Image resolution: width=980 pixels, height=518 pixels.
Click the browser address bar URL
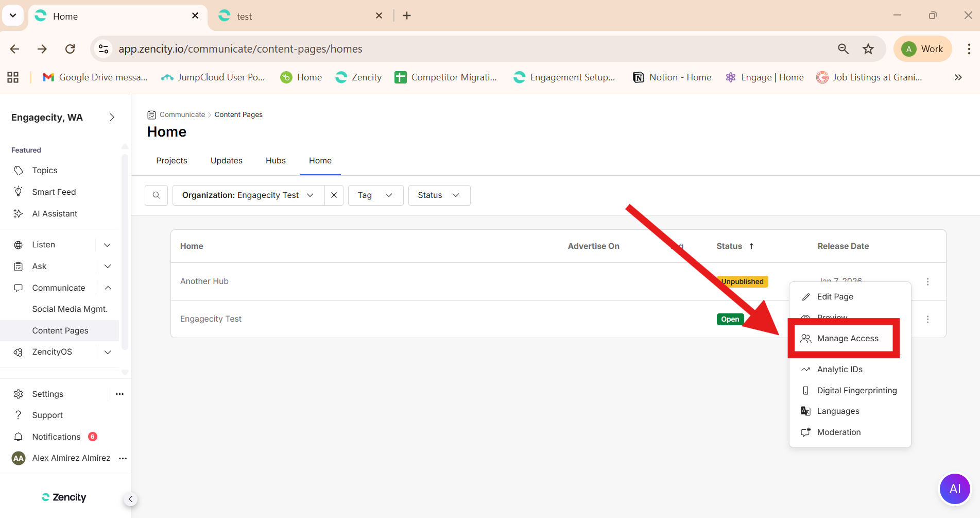pos(240,49)
